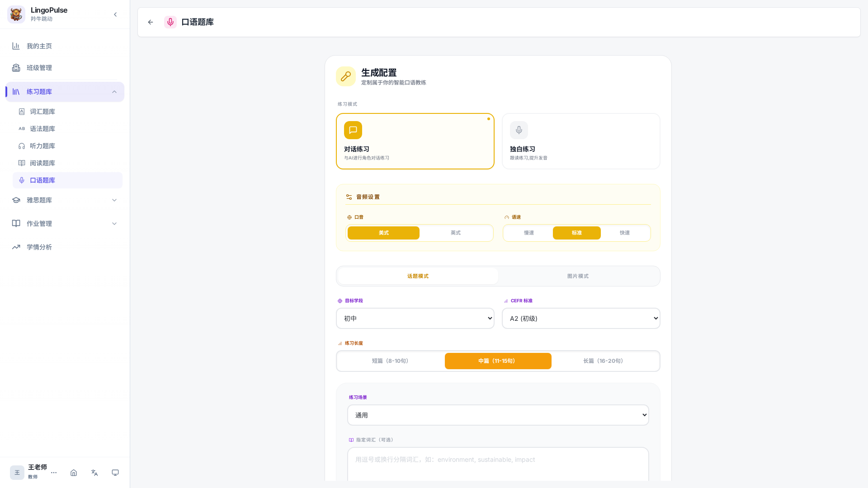
Task: Click the book icon beside 指定词汇
Action: 351,440
